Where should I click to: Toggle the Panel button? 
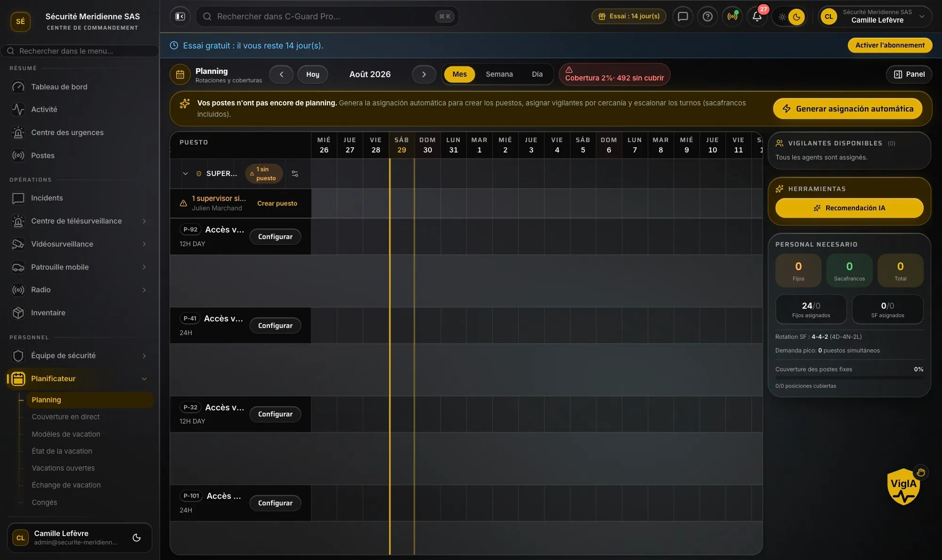[x=909, y=74]
